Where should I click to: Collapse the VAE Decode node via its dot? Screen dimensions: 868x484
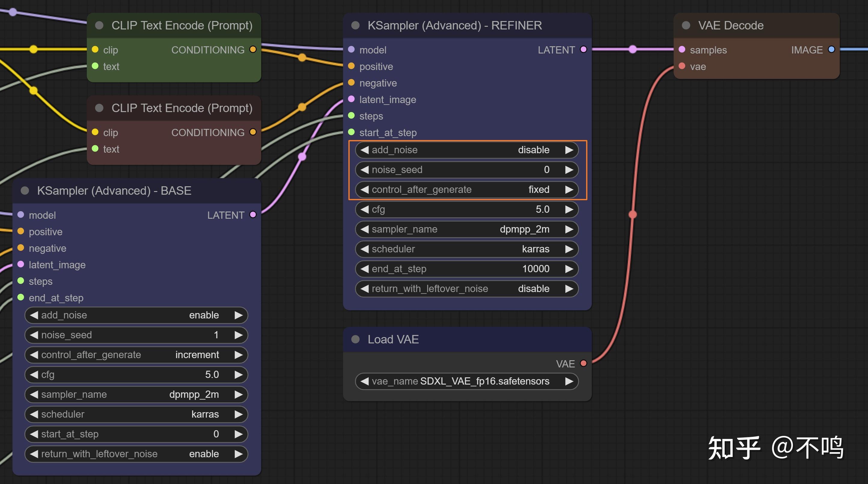pos(686,25)
